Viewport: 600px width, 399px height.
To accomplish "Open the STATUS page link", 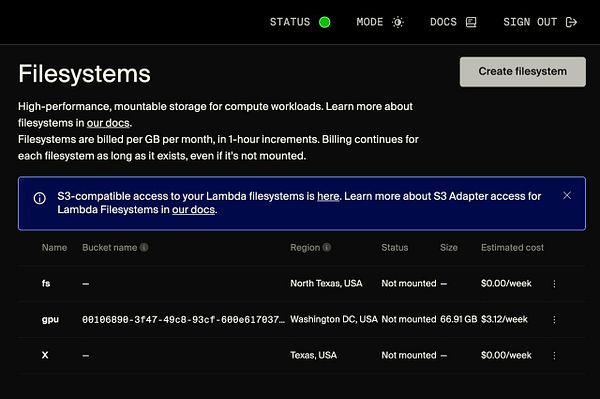I will click(x=290, y=22).
